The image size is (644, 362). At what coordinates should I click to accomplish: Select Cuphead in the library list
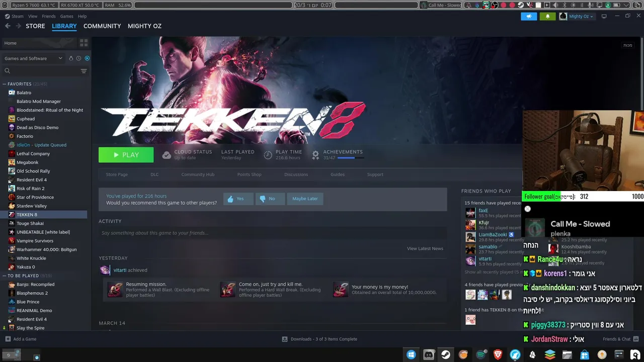26,119
